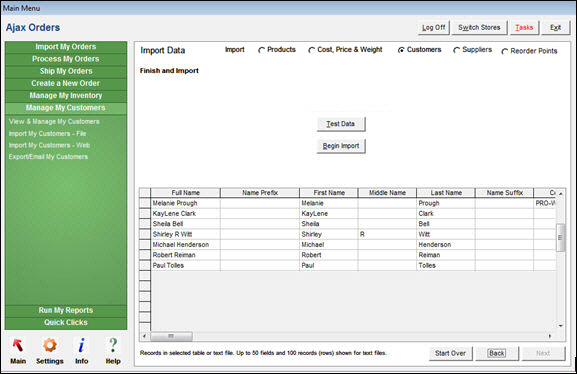This screenshot has height=374, width=577.
Task: Click the Sheila Bell full name cell
Action: 185,224
